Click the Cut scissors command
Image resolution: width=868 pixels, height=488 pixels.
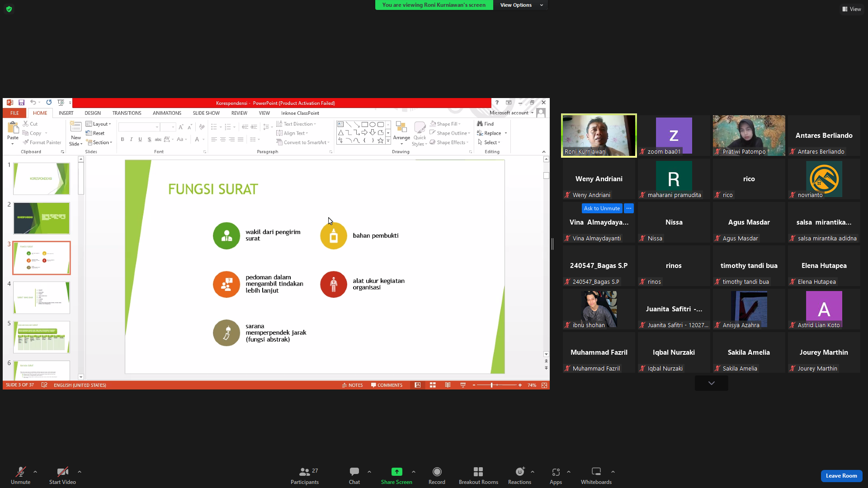click(x=30, y=124)
